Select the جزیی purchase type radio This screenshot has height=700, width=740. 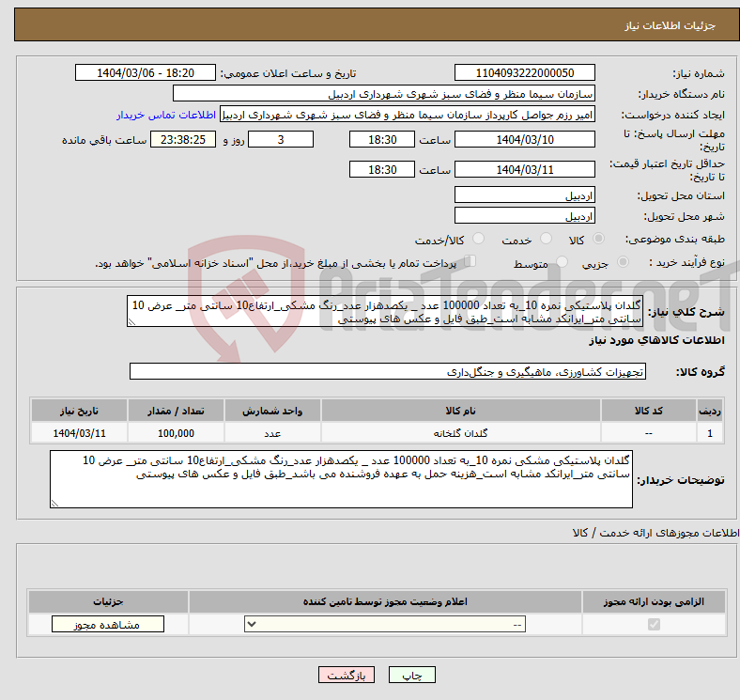(623, 261)
